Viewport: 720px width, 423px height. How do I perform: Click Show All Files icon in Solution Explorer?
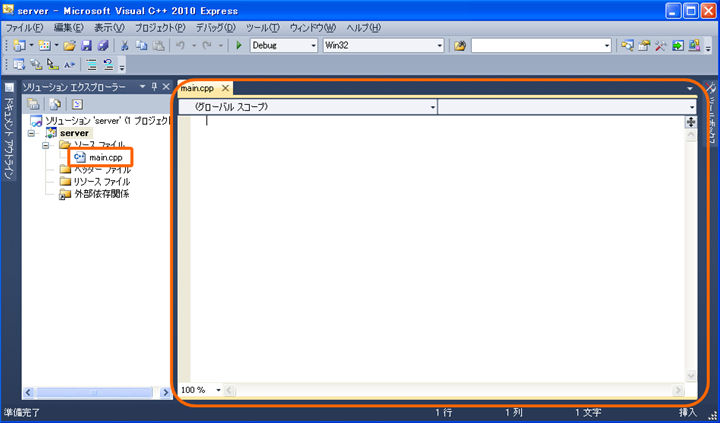55,104
